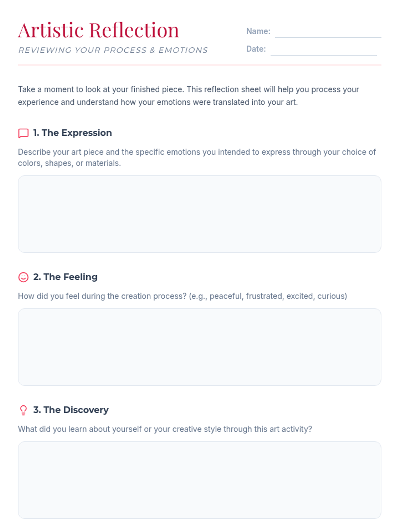
Task: Click the smiley face icon beside The Feeling
Action: [23, 277]
